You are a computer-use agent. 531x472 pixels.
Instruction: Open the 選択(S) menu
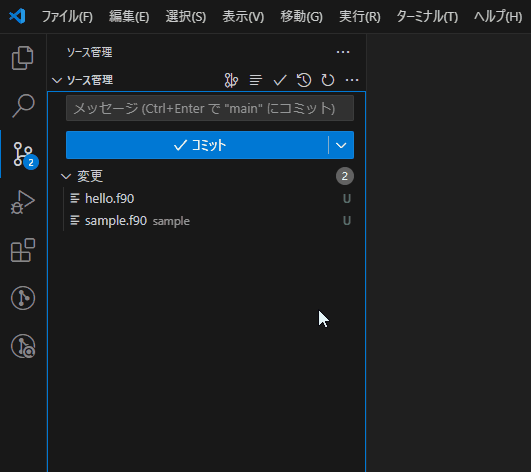[186, 16]
